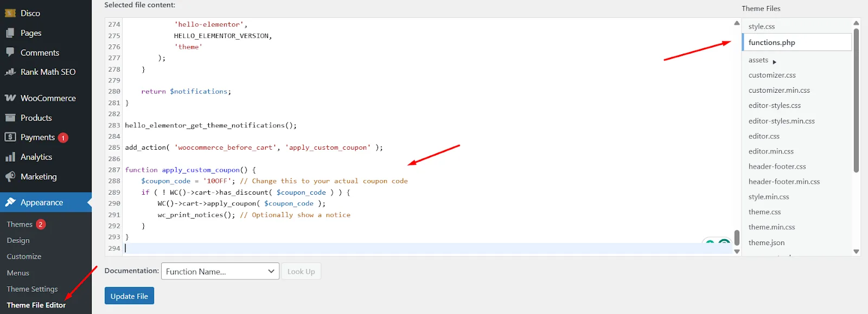Click the Comments speech bubble icon
Viewport: 868px width, 314px height.
(10, 52)
